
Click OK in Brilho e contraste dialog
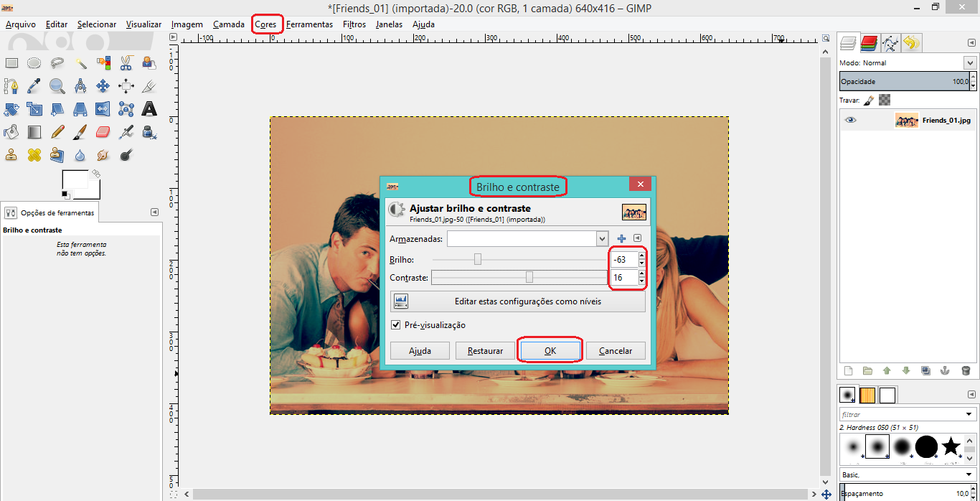[x=550, y=351]
